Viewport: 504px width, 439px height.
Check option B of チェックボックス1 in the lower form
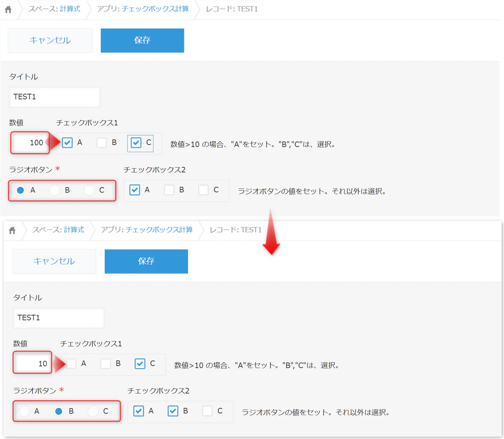[x=105, y=363]
